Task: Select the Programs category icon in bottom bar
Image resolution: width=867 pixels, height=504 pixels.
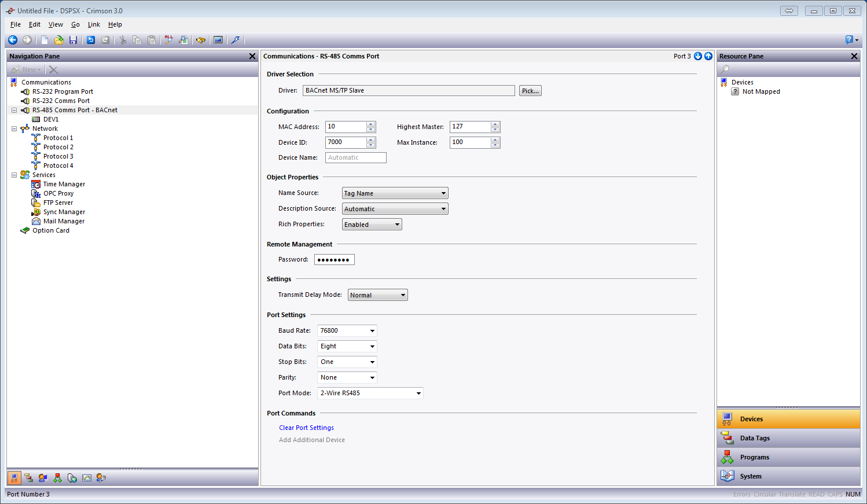Action: coord(58,478)
